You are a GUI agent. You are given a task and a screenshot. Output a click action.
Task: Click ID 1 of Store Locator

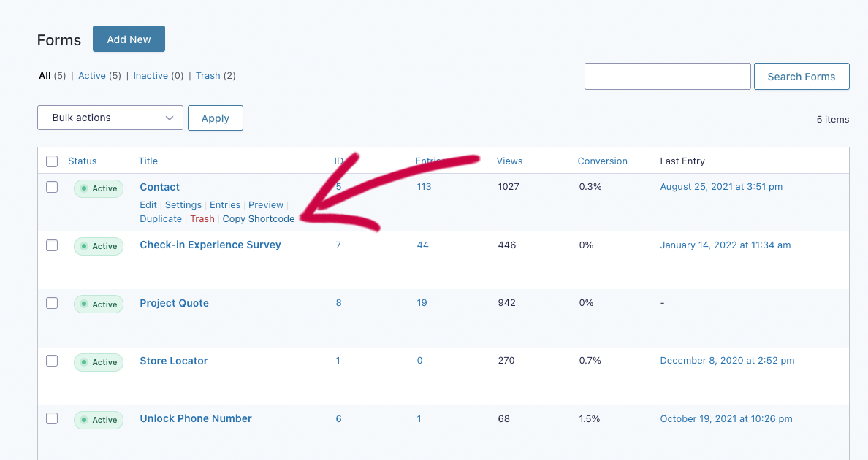point(338,361)
